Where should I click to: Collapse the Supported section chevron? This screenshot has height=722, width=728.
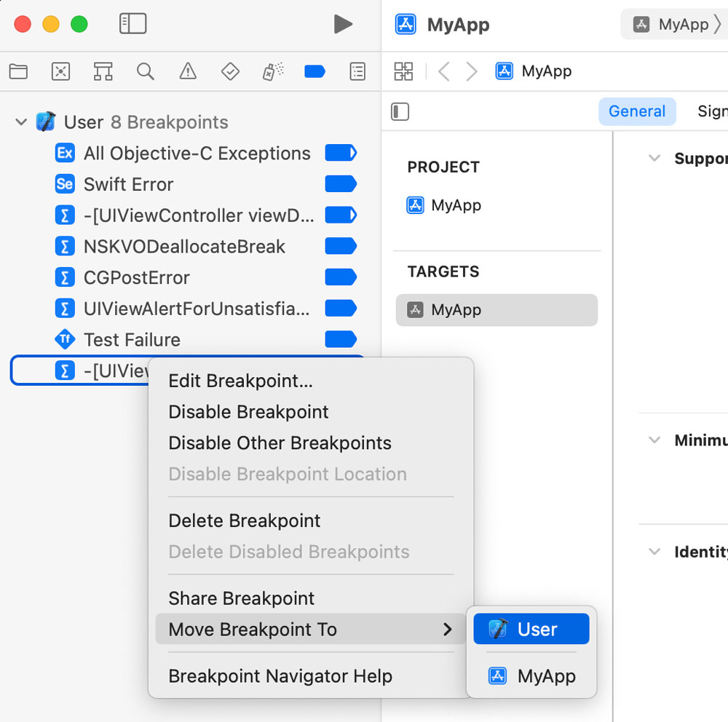coord(654,158)
